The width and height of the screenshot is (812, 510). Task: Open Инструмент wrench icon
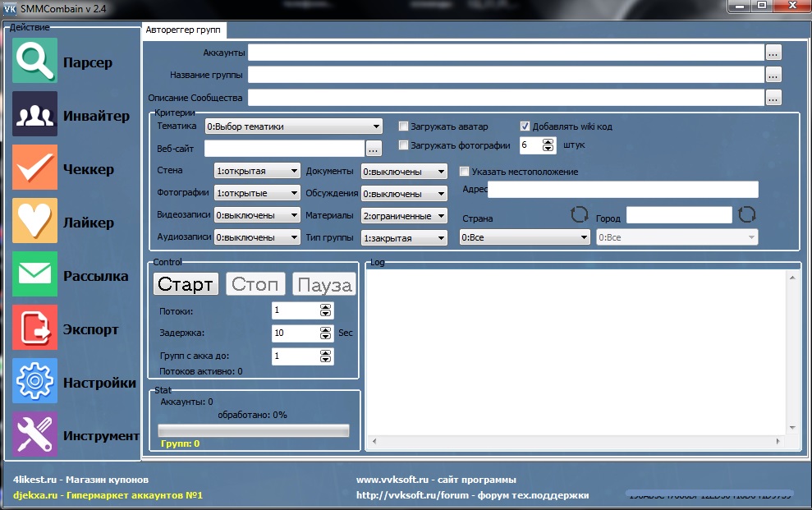click(34, 434)
